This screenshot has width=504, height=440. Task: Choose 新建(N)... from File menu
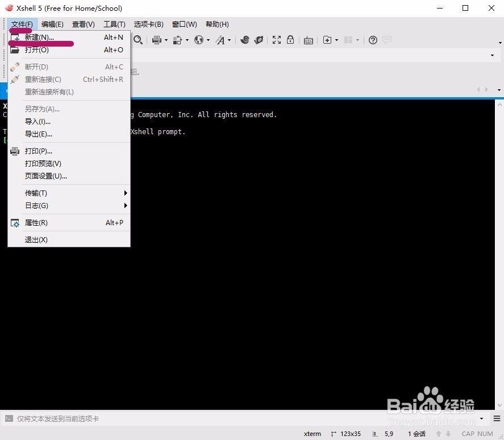69,38
